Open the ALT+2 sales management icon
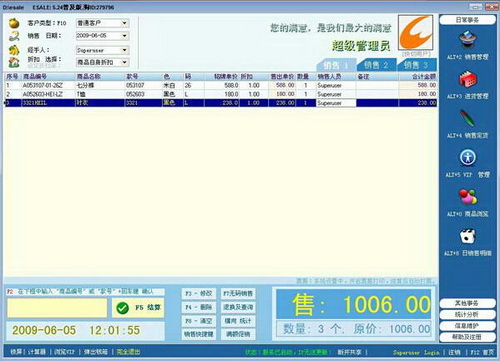Image resolution: width=500 pixels, height=361 pixels. [x=468, y=40]
